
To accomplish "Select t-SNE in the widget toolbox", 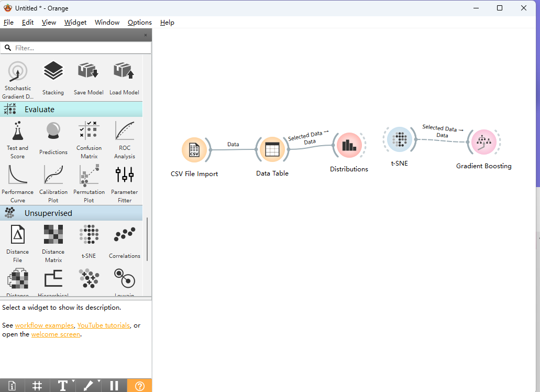I will (x=89, y=242).
